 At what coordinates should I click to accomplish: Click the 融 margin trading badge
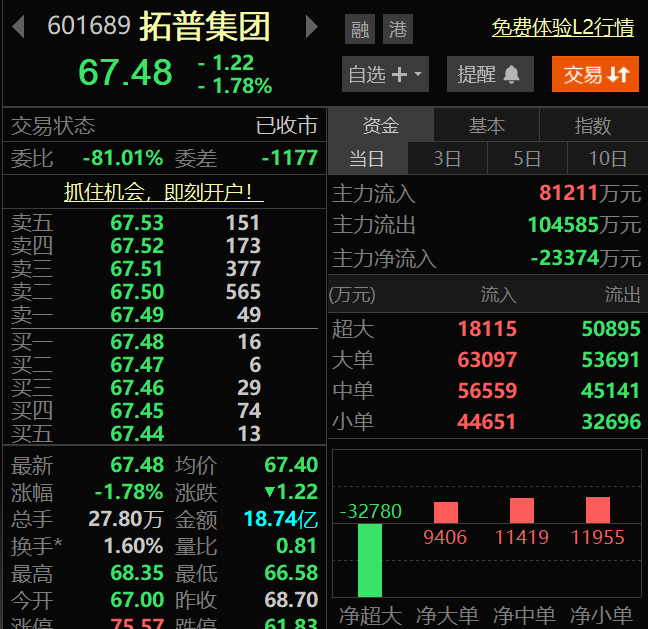(x=360, y=29)
